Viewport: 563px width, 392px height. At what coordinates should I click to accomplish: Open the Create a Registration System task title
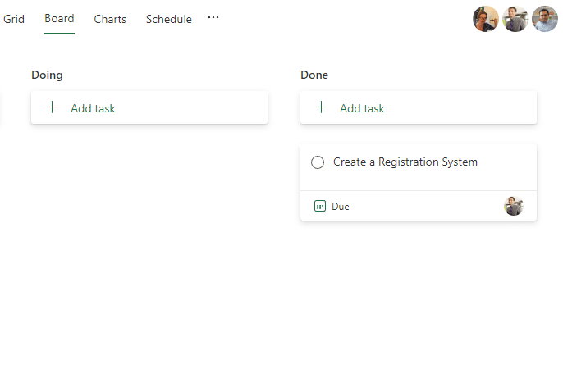point(405,162)
